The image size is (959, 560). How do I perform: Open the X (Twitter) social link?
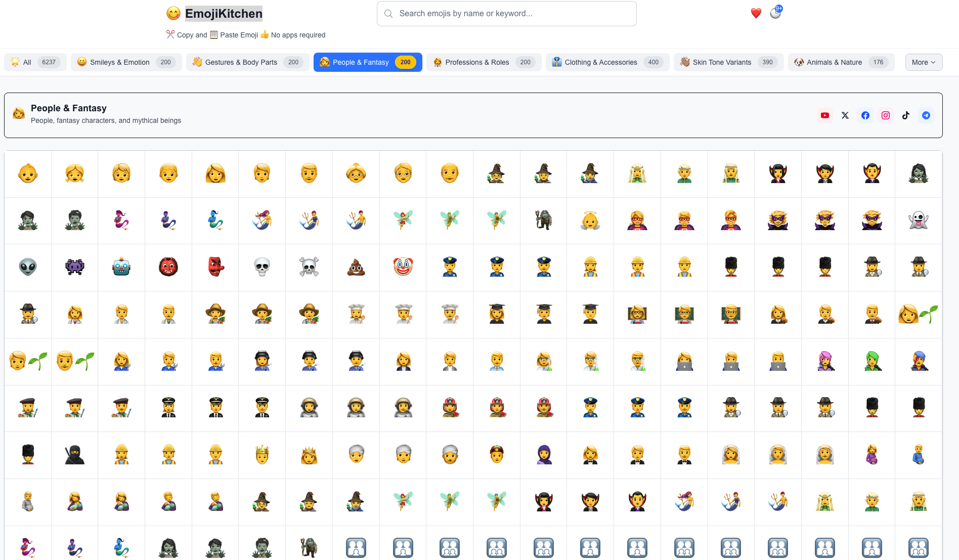click(845, 115)
